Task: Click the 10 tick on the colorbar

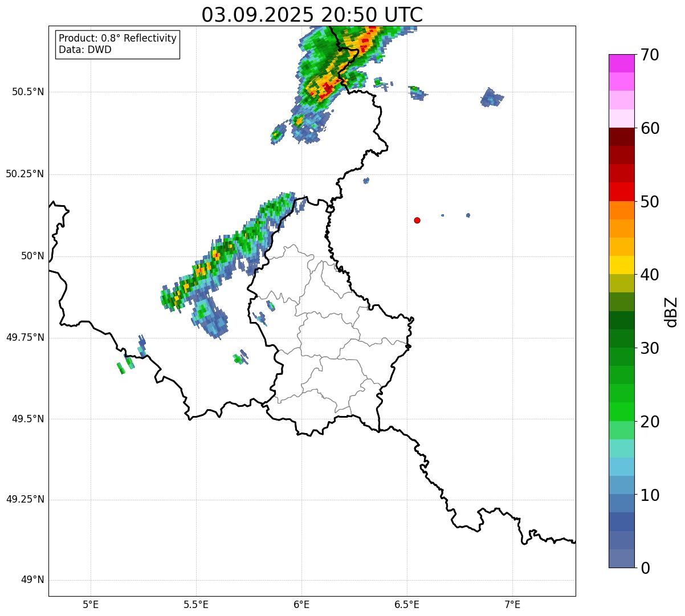Action: [x=650, y=495]
